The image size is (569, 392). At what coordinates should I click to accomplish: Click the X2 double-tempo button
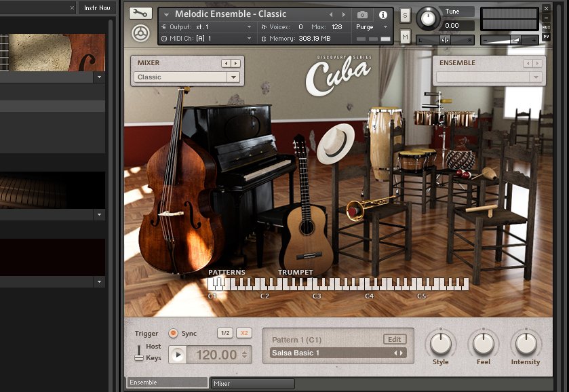(244, 333)
